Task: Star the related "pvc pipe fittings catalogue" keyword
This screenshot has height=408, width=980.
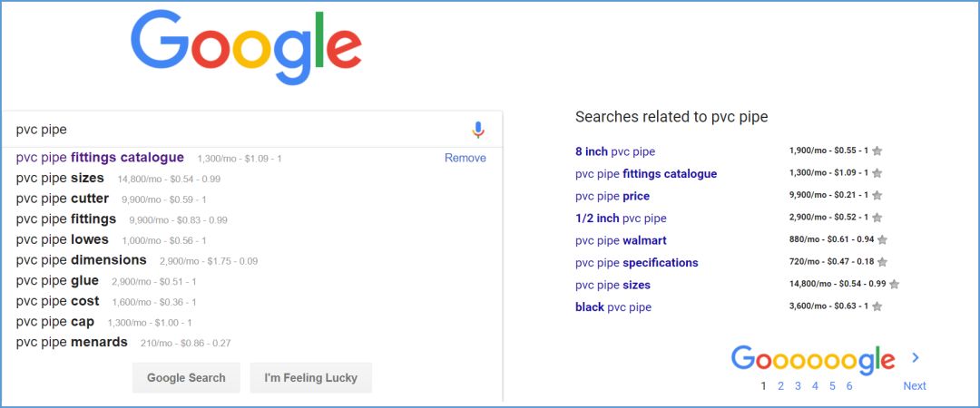Action: tap(877, 174)
